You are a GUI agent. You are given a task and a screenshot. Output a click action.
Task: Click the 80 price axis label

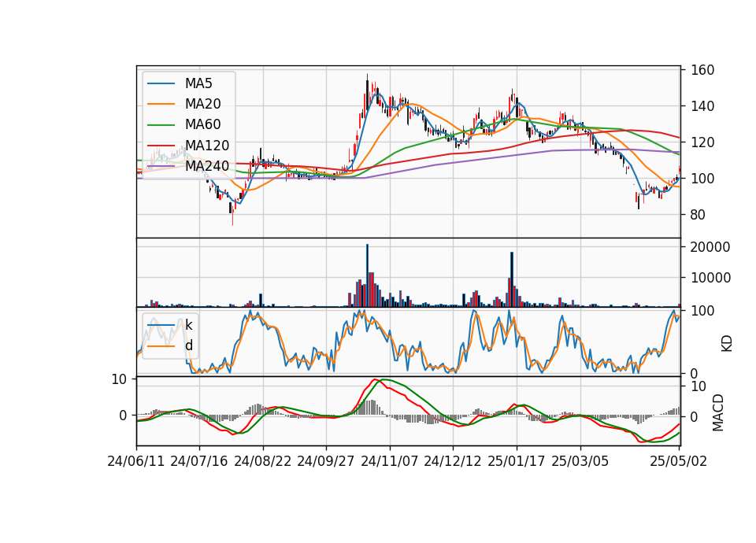click(699, 215)
